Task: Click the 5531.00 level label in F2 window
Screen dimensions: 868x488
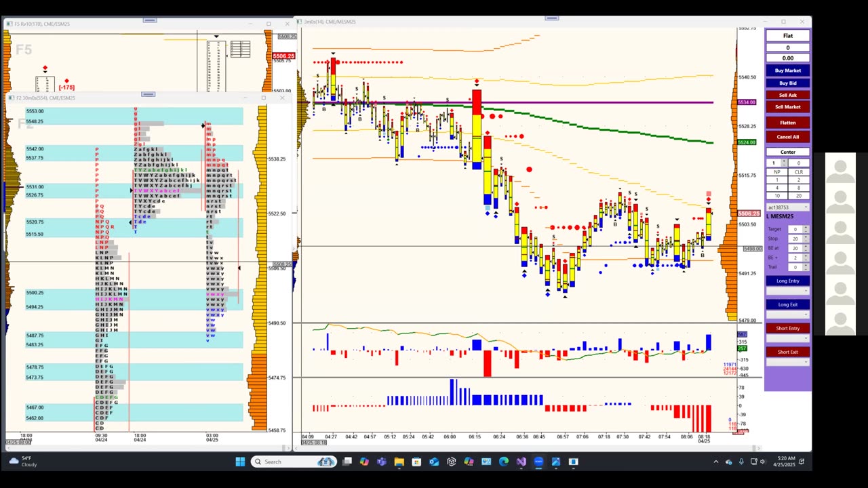Action: [35, 187]
